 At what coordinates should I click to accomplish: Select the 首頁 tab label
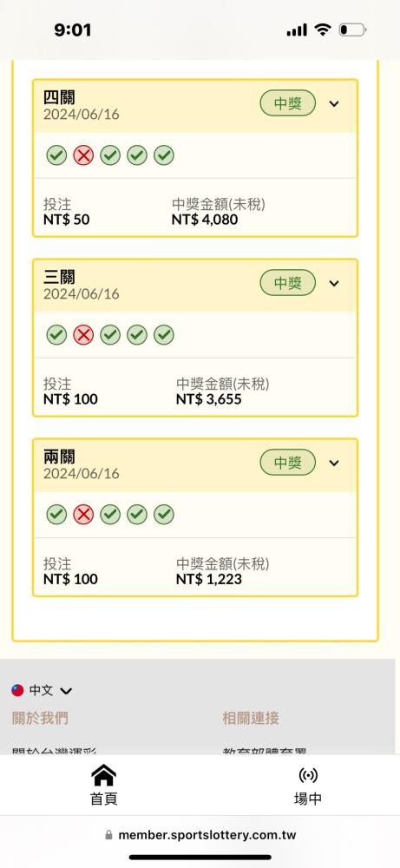click(104, 799)
